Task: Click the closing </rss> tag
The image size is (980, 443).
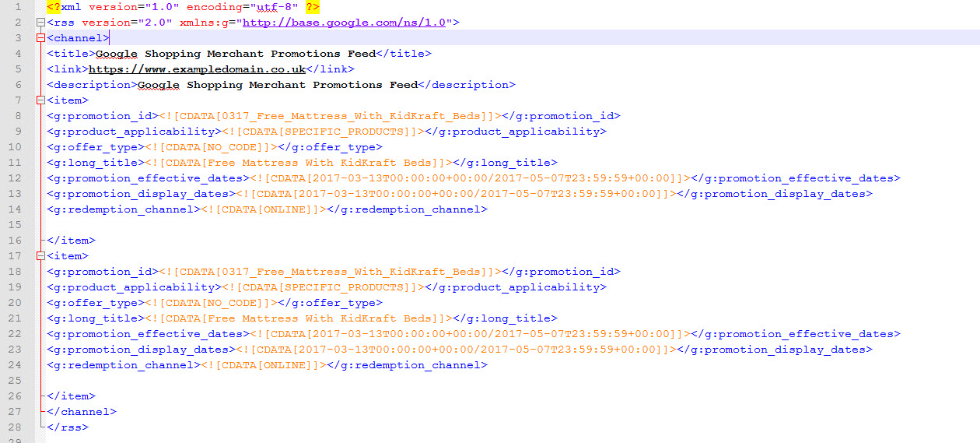Action: pyautogui.click(x=68, y=427)
